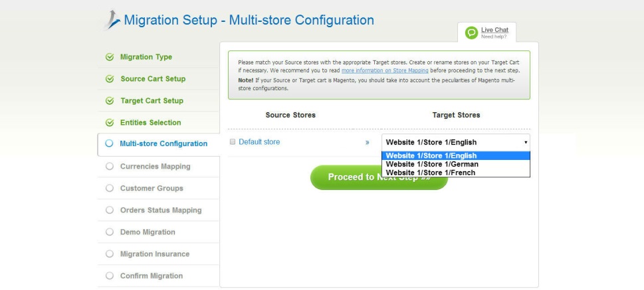Open the Demo Migration step

tap(148, 232)
